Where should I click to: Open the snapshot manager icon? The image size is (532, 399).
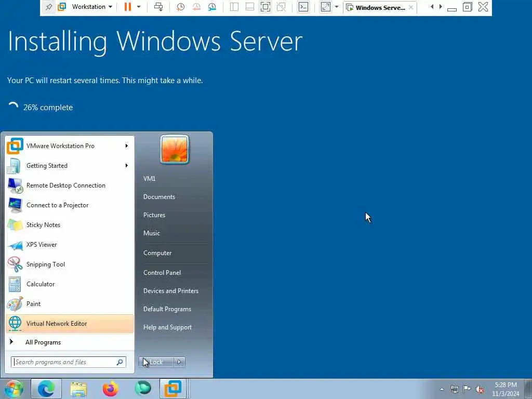pos(212,7)
